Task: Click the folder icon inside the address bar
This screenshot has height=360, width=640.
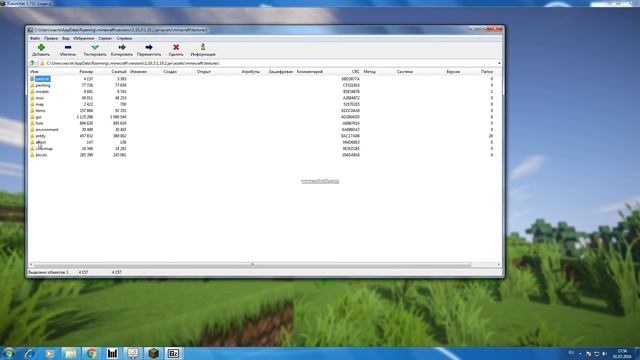Action: point(42,63)
